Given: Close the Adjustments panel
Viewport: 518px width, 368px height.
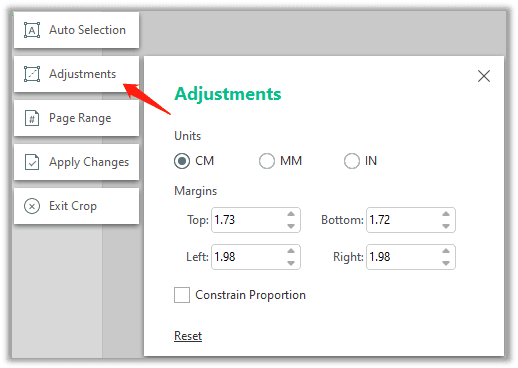Looking at the screenshot, I should point(484,76).
